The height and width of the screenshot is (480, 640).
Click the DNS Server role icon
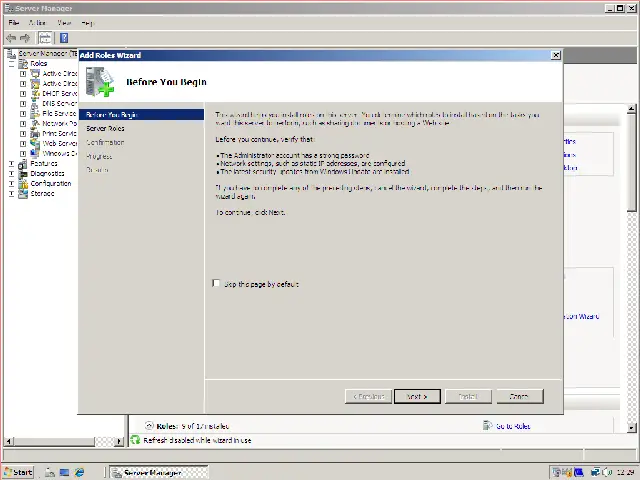36,104
